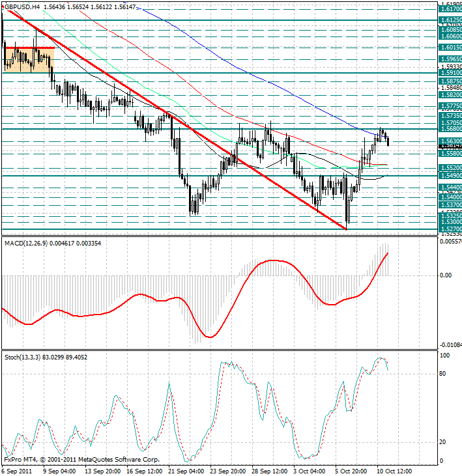Select the 1.5325 price level label
The height and width of the screenshot is (476, 462).
[450, 216]
